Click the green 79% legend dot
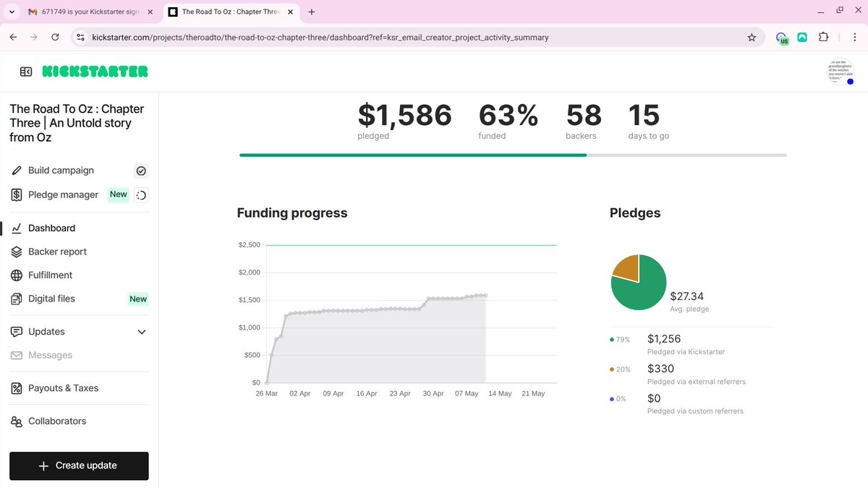Image resolution: width=868 pixels, height=488 pixels. [x=612, y=340]
